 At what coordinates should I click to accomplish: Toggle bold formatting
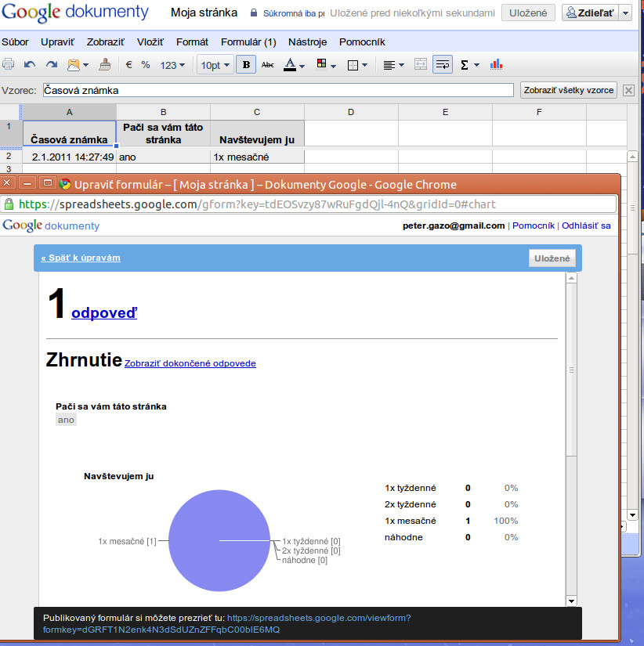(246, 65)
